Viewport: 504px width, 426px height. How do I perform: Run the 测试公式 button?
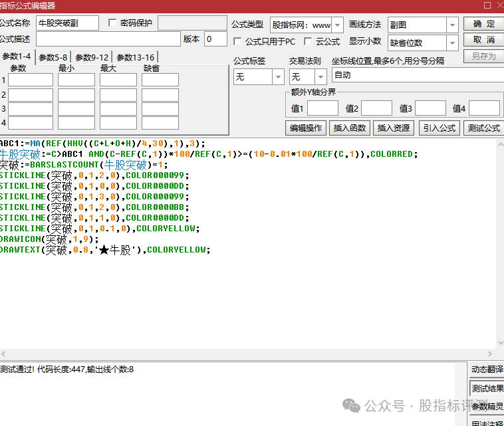(x=484, y=128)
